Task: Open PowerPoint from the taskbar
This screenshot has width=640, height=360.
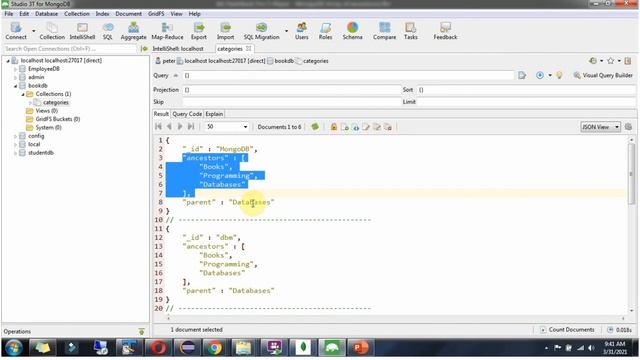Action: [x=360, y=348]
